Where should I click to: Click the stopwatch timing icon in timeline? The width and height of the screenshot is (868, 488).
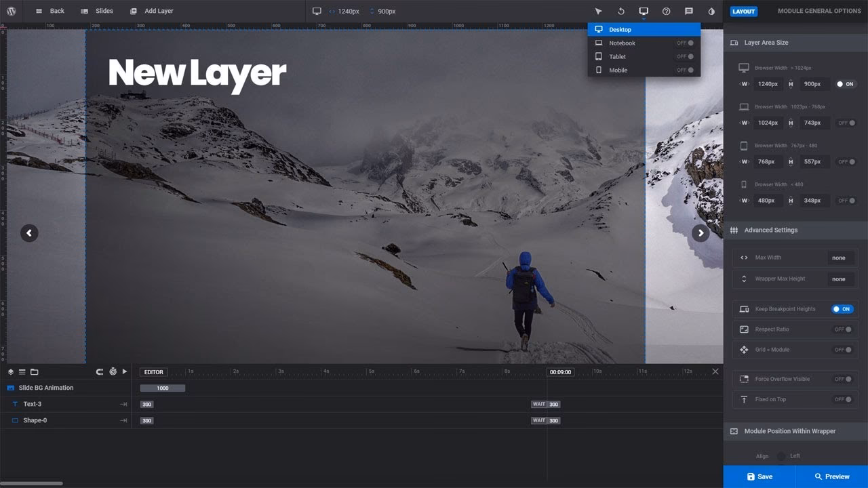113,371
